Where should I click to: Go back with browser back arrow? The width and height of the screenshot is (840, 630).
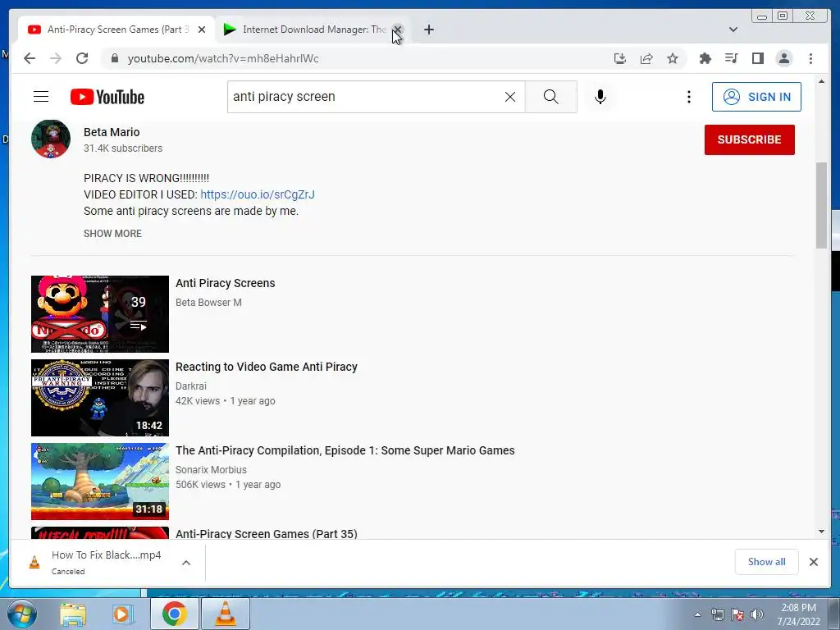coord(30,58)
